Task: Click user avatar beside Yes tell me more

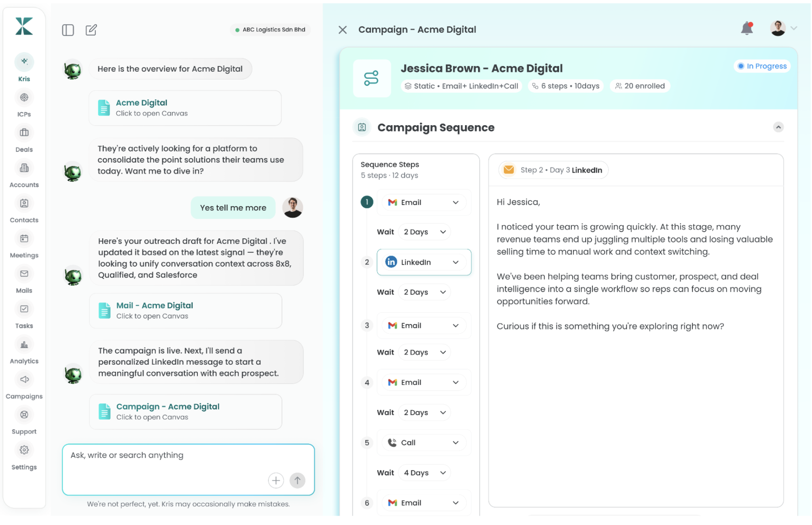Action: 293,207
